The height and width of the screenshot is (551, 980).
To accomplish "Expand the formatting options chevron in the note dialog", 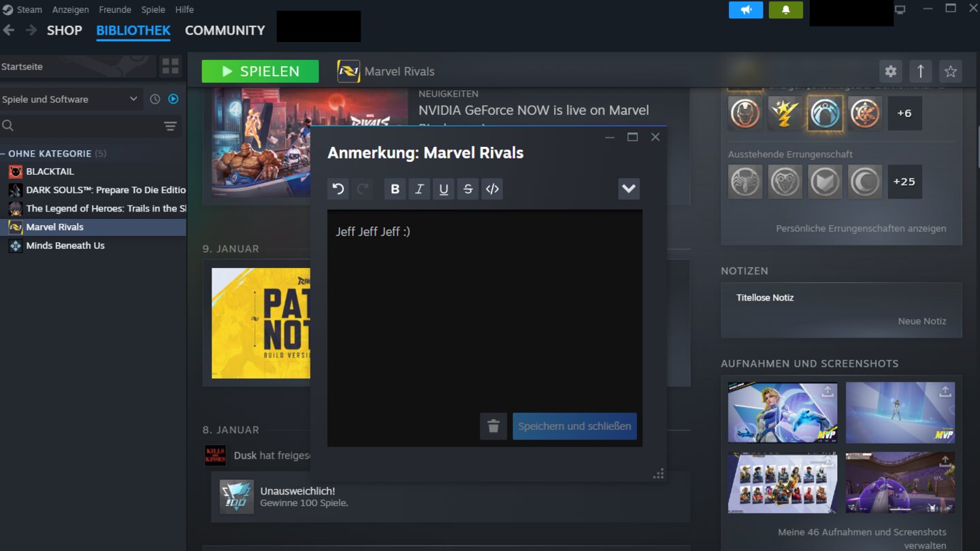I will 628,188.
